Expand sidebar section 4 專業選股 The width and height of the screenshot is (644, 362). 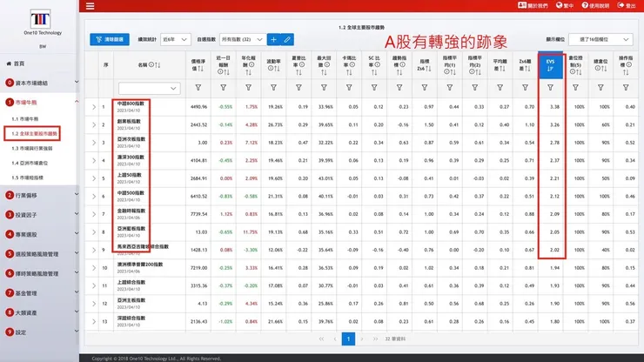coord(40,235)
